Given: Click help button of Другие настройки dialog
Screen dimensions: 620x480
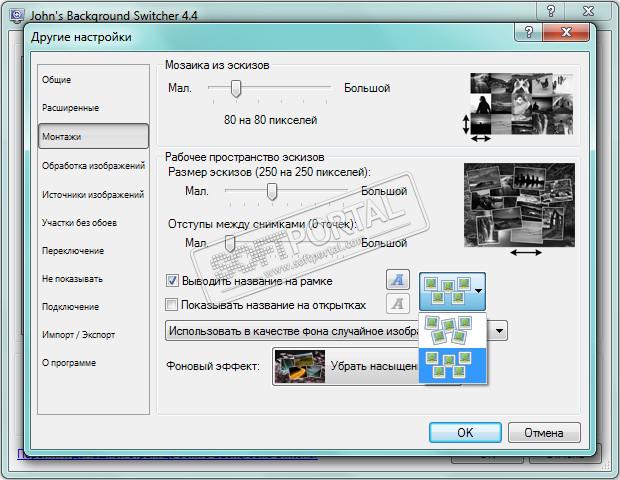Looking at the screenshot, I should point(529,32).
